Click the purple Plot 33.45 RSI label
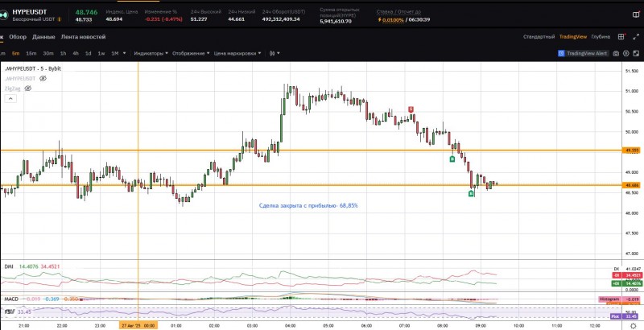The image size is (644, 330). pyautogui.click(x=625, y=316)
